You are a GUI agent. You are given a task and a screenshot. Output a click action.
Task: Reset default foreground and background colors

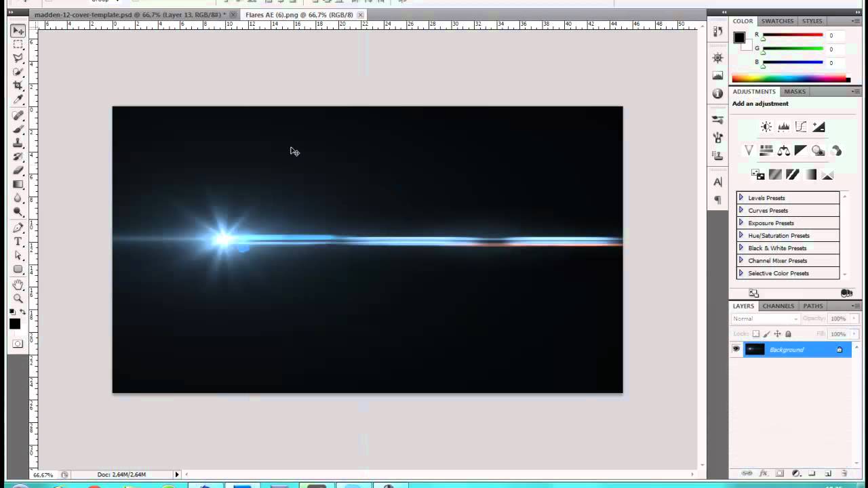pyautogui.click(x=13, y=312)
